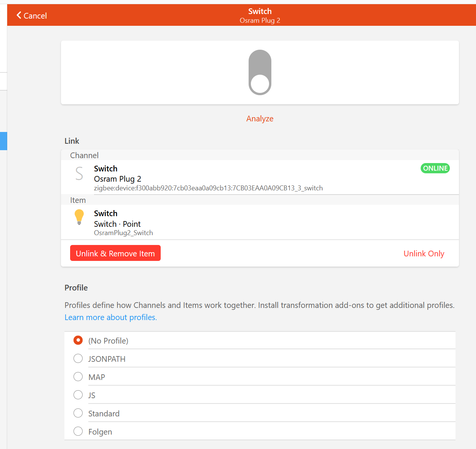The height and width of the screenshot is (449, 476).
Task: Select the (No Profile) radio option
Action: click(x=78, y=341)
